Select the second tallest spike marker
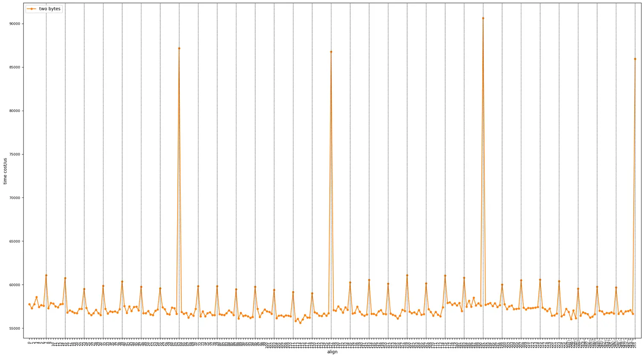Image resolution: width=644 pixels, height=357 pixels. 179,49
